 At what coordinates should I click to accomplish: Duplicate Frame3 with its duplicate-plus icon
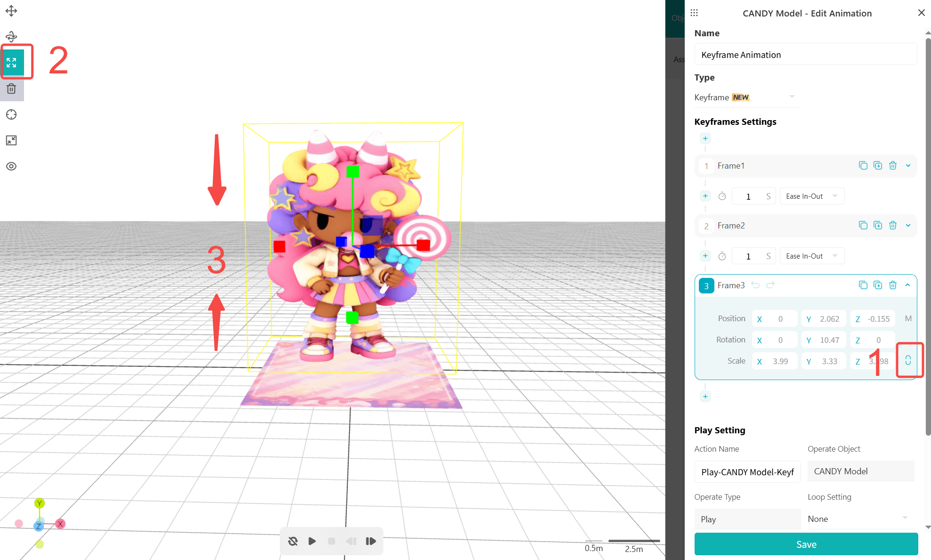coord(878,285)
